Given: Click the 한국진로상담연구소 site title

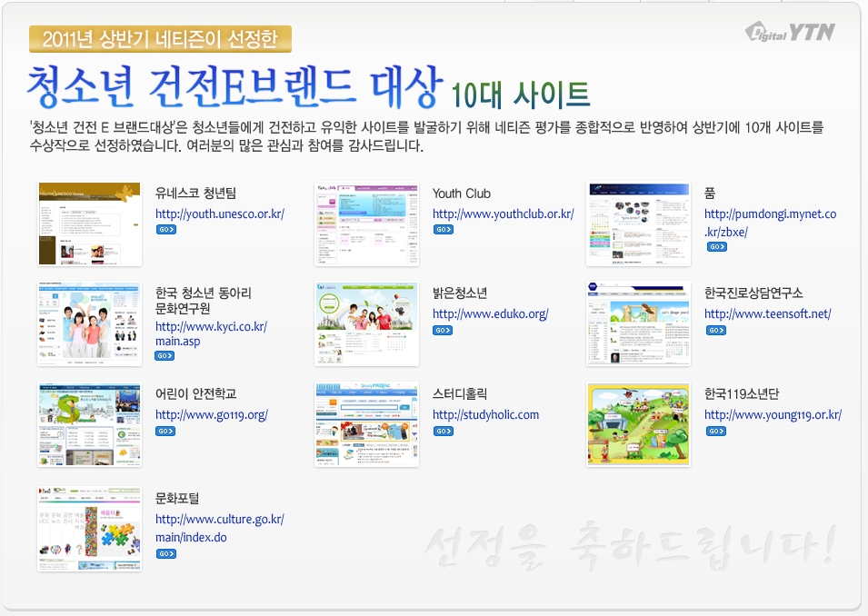Looking at the screenshot, I should click(x=753, y=293).
